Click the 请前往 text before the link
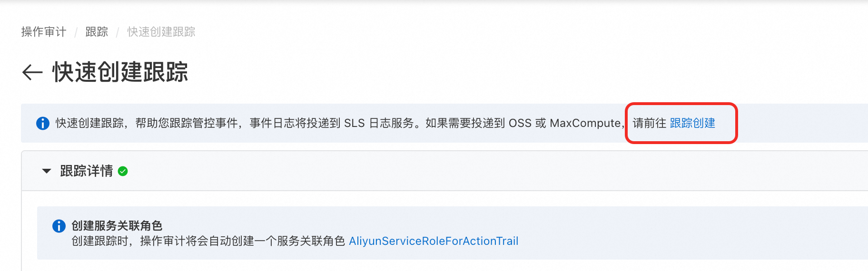Viewport: 868px width, 271px height. click(x=650, y=123)
